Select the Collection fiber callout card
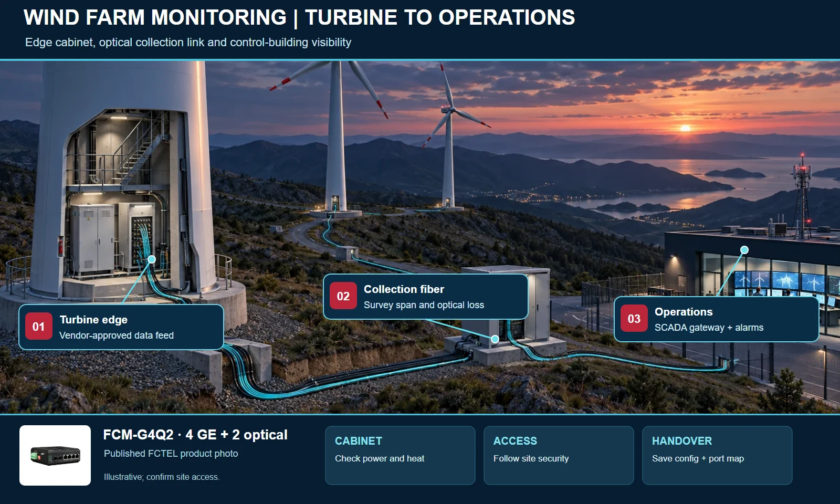Viewport: 840px width, 504px height. [426, 297]
